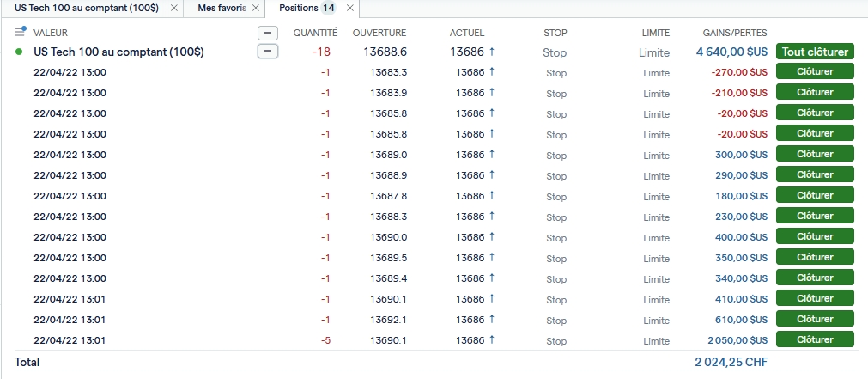Add a Limite to the position opened at 13689.0
The width and height of the screenshot is (868, 379).
656,156
